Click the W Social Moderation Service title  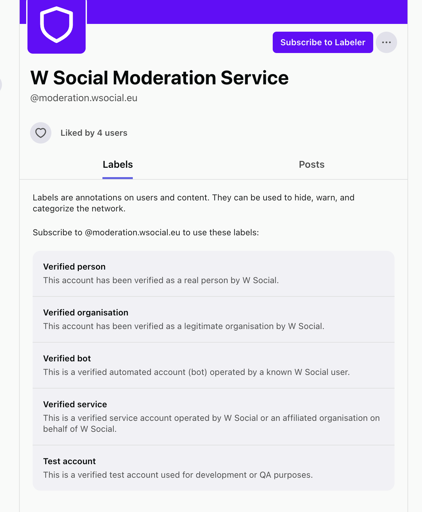pos(159,78)
